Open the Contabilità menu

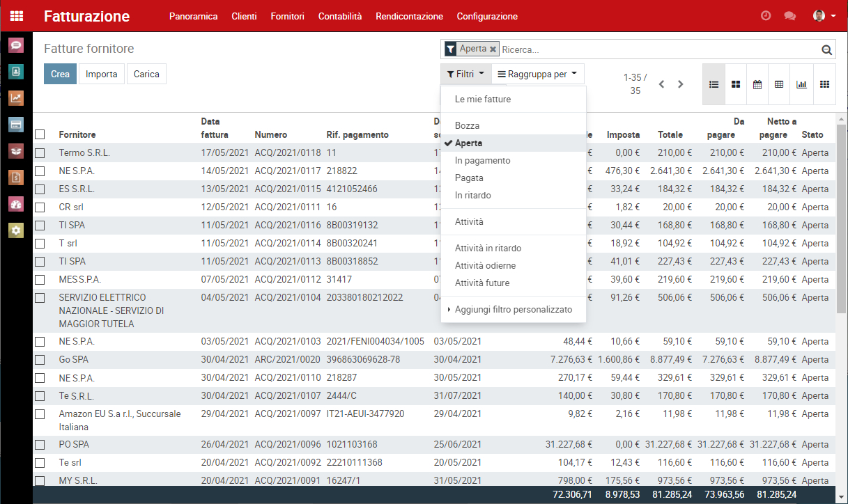pos(340,16)
